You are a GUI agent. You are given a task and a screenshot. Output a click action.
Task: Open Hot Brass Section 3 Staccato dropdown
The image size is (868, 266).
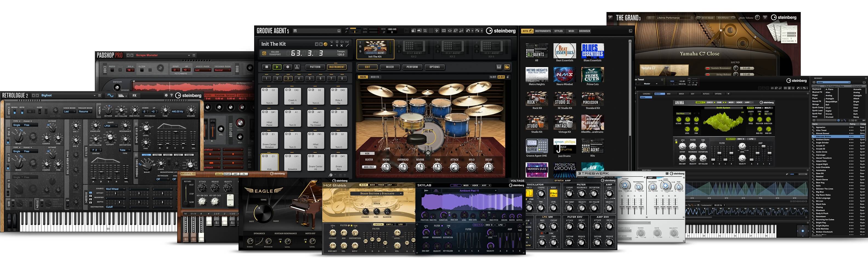377,194
